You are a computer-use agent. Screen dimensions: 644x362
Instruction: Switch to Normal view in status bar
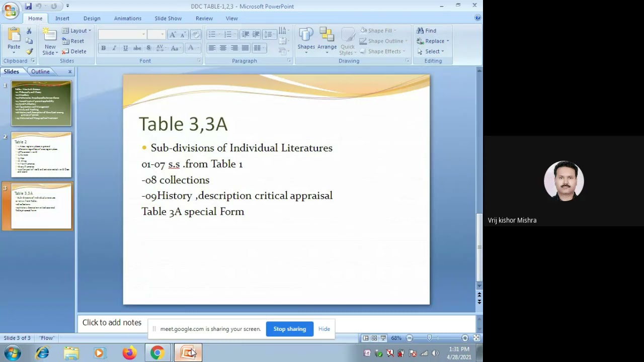pyautogui.click(x=366, y=338)
